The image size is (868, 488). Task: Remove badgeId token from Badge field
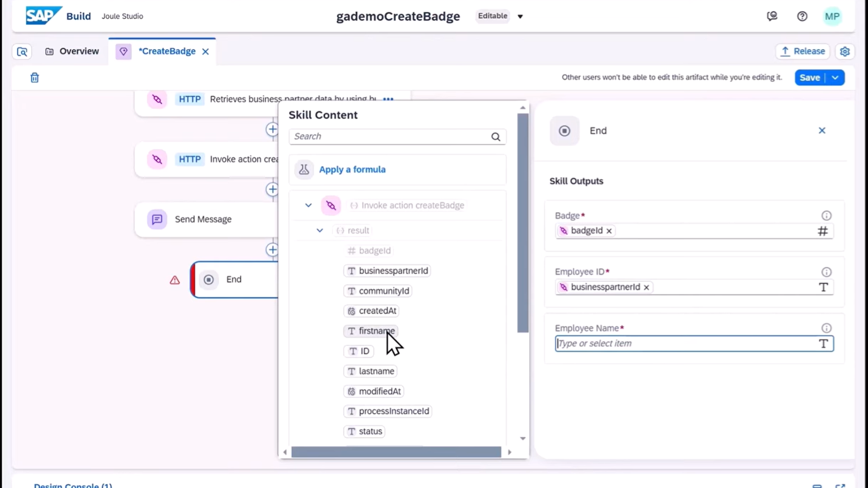click(x=609, y=231)
